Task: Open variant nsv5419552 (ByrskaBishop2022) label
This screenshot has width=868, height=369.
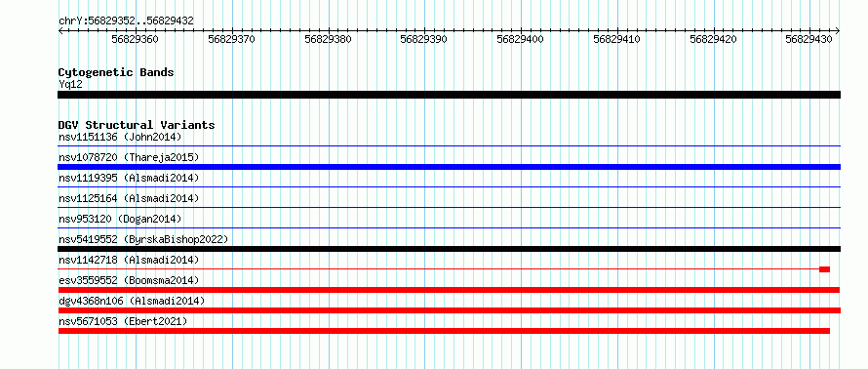Action: (143, 239)
